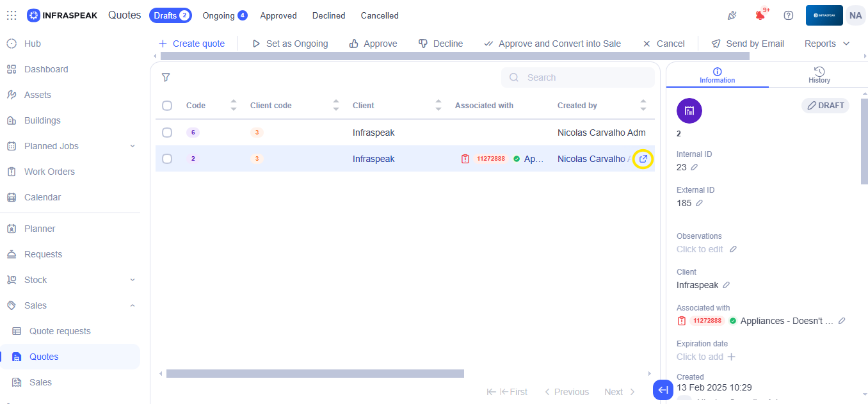Toggle the select-all header checkbox
The image size is (868, 404).
(x=167, y=106)
